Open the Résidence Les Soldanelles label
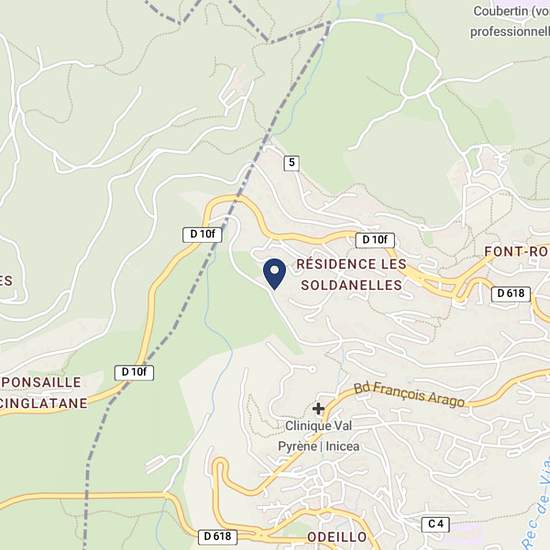This screenshot has height=550, width=550. click(352, 275)
